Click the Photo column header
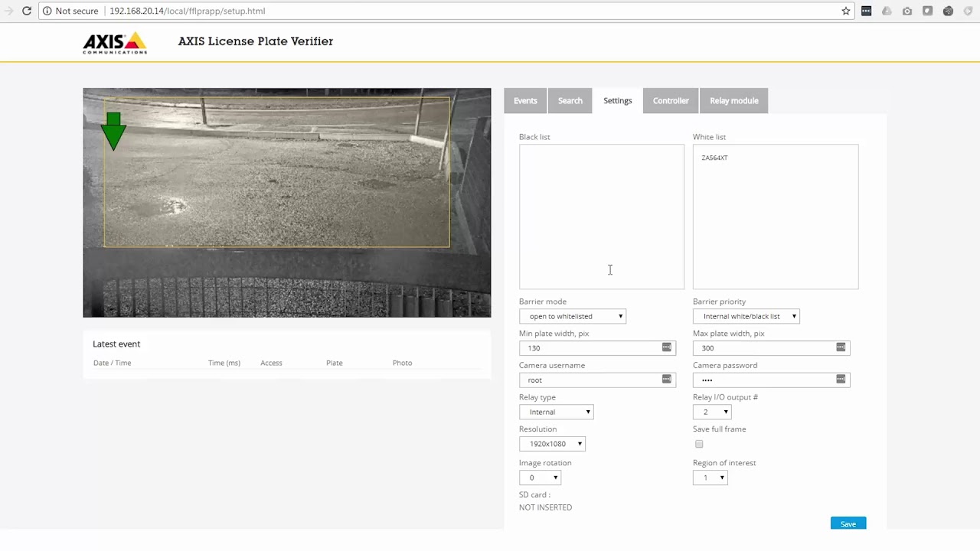Screen dimensions: 980x551 [x=402, y=363]
